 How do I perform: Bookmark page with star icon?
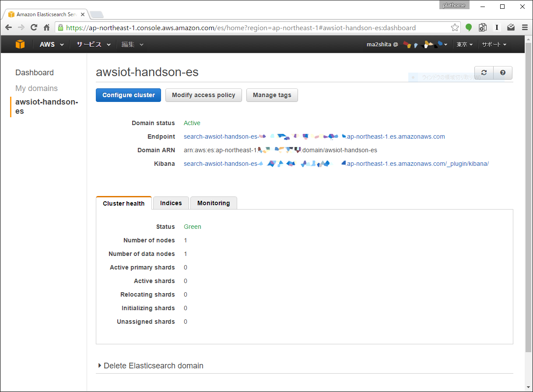(455, 28)
